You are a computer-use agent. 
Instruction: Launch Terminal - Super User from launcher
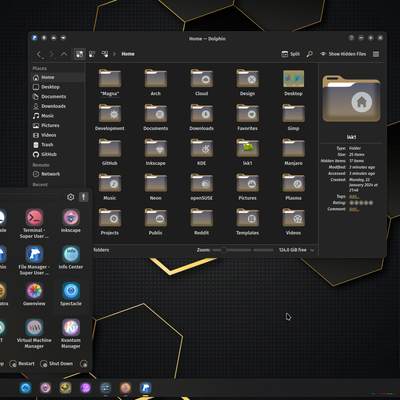(x=34, y=223)
